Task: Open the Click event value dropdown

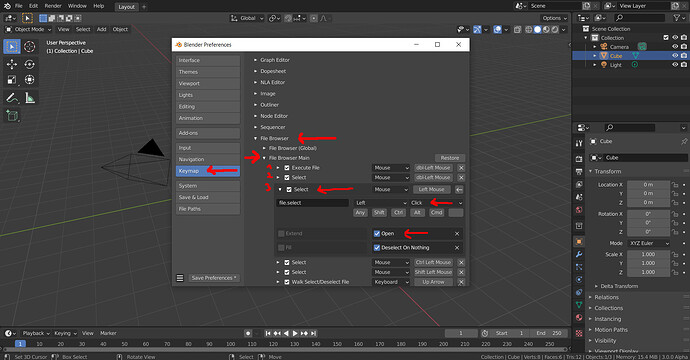Action: pos(436,202)
